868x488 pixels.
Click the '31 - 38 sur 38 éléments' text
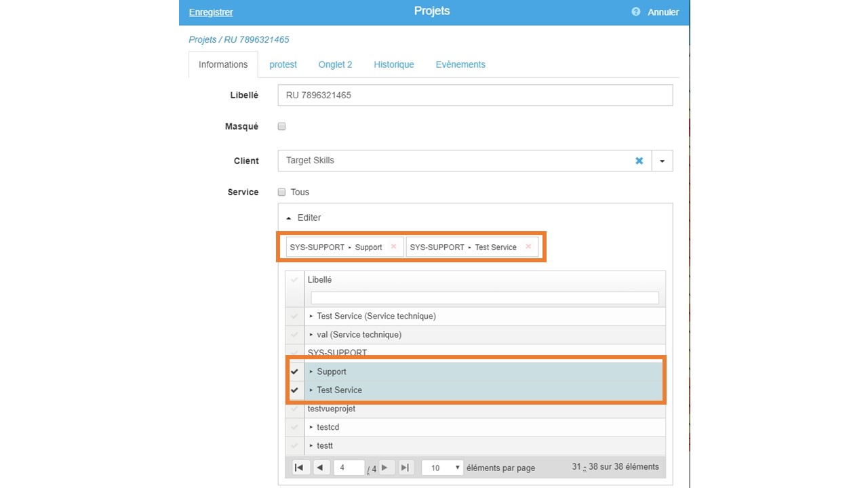pos(615,467)
